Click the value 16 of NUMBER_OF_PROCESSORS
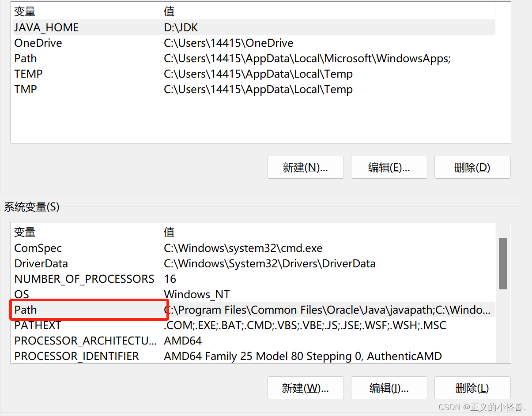 [x=170, y=279]
